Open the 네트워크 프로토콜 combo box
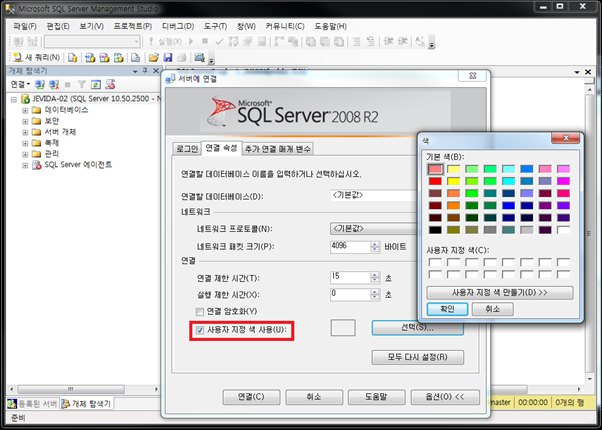Screen dimensions: 602x430 pos(373,228)
